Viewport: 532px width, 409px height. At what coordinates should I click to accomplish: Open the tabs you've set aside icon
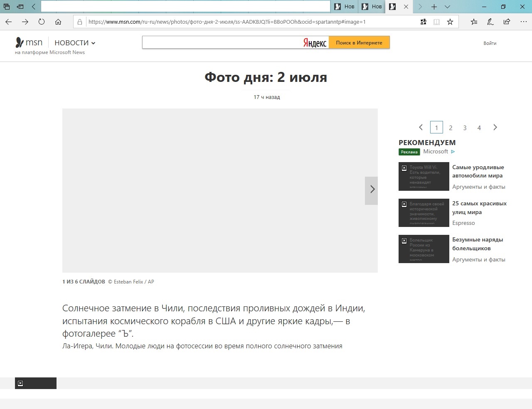(6, 7)
